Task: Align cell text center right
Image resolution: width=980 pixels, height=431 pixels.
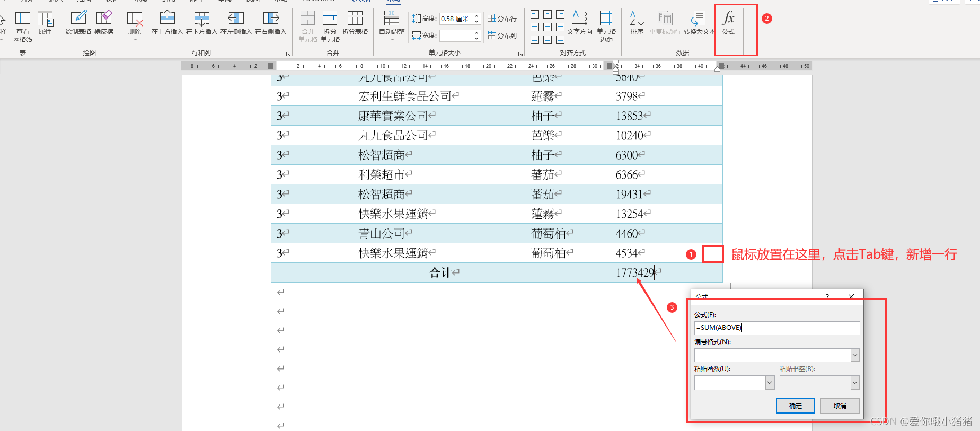Action: pyautogui.click(x=560, y=27)
